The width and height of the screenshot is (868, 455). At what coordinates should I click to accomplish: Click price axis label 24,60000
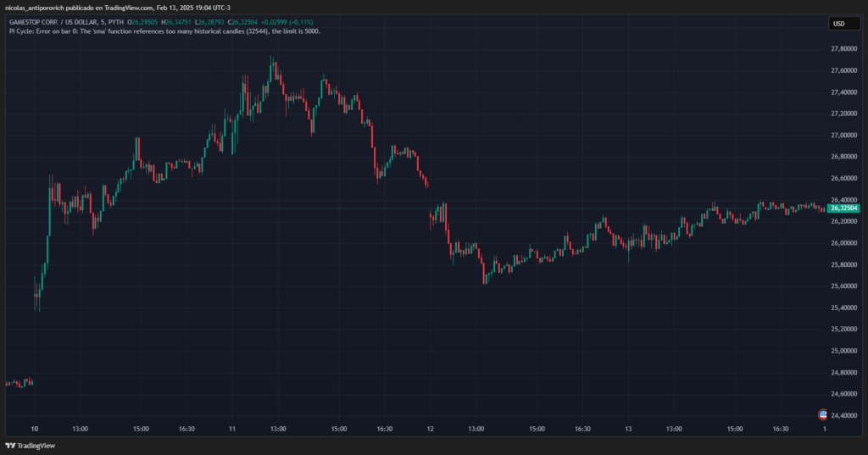point(843,394)
